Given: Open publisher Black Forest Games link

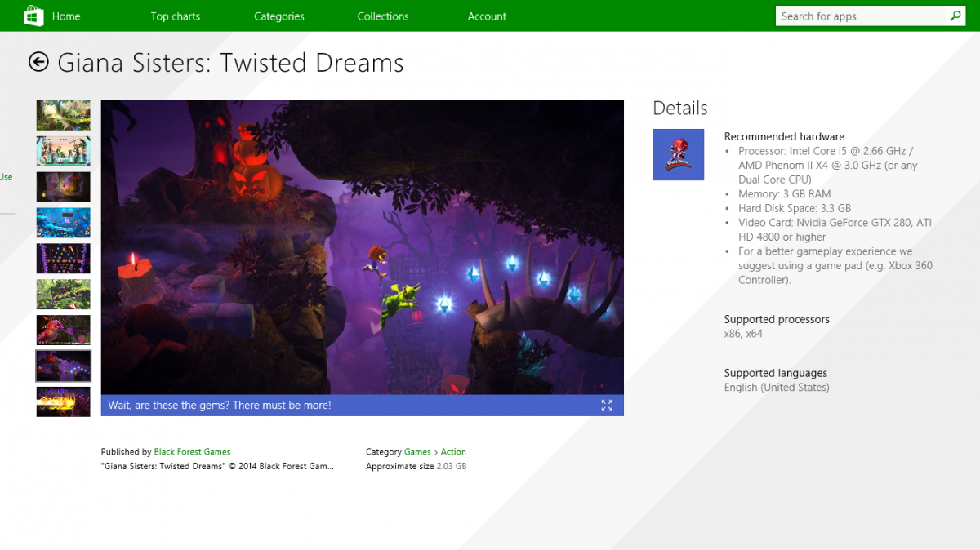Looking at the screenshot, I should pyautogui.click(x=192, y=451).
